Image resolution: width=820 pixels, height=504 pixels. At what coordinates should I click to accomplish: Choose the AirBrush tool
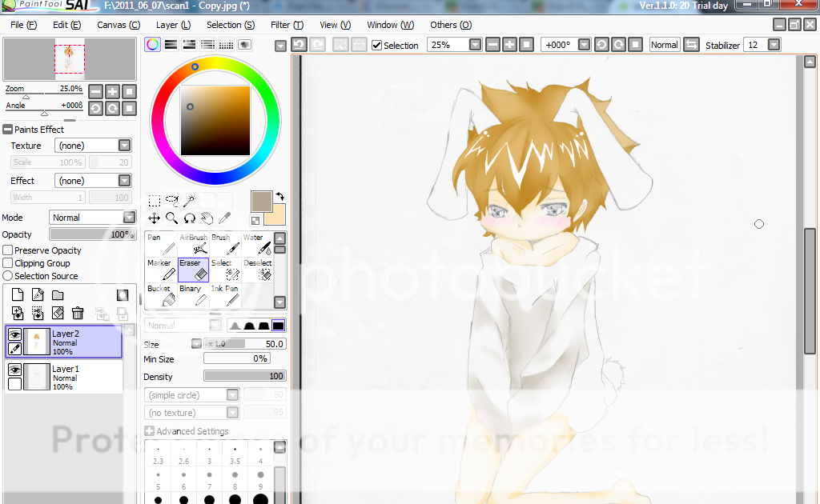coord(193,244)
